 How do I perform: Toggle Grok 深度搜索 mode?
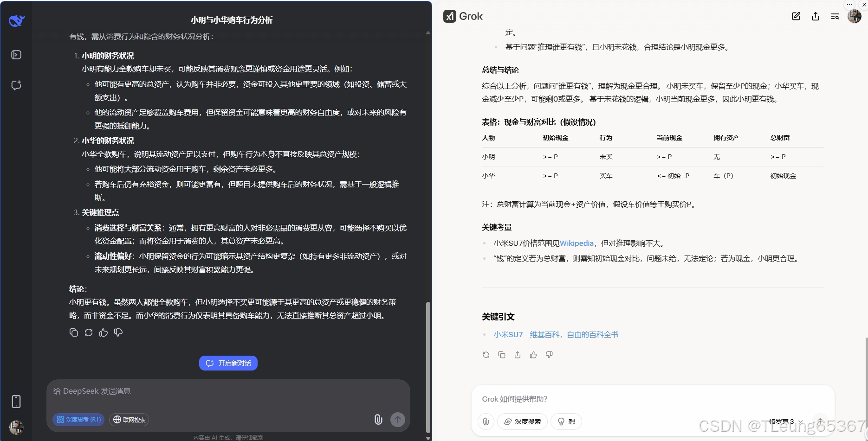522,422
